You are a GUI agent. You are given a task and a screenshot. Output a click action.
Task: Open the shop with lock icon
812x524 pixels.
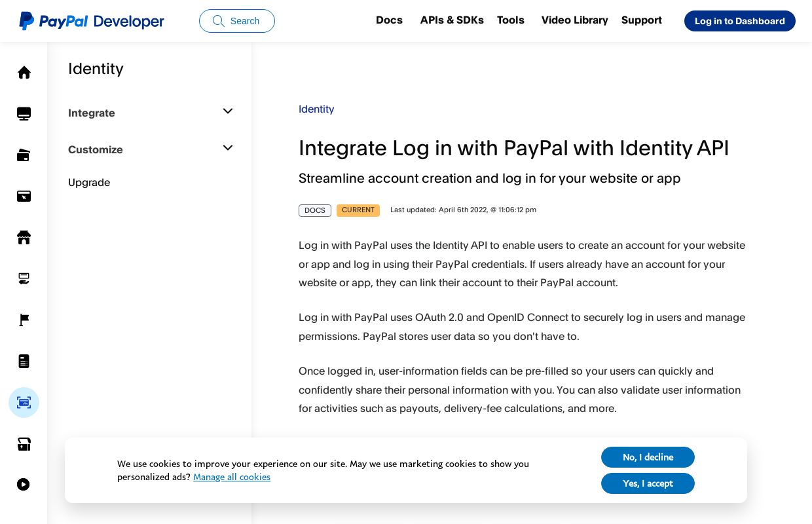point(24,444)
